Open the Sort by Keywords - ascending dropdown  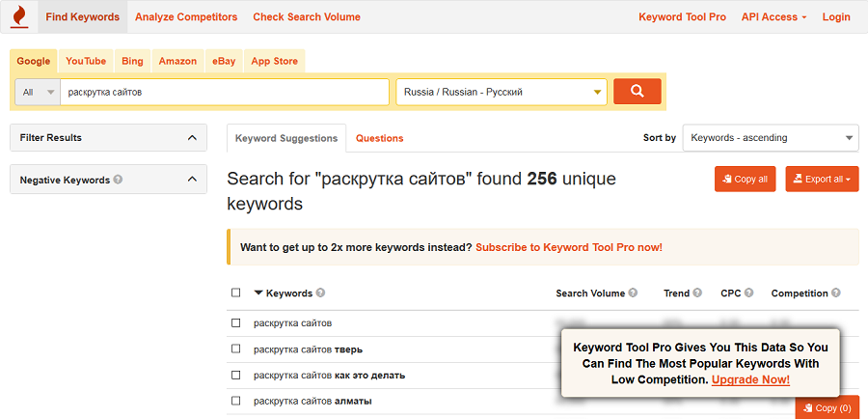[771, 138]
